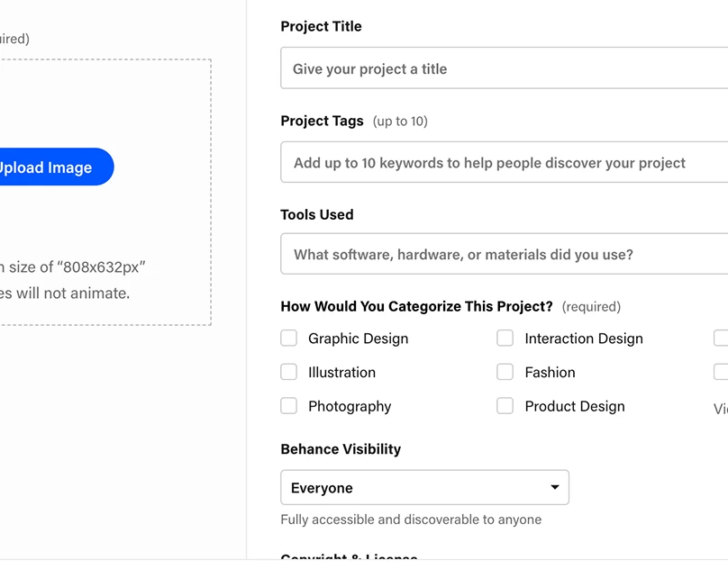Tick the Illustration checkbox

289,372
